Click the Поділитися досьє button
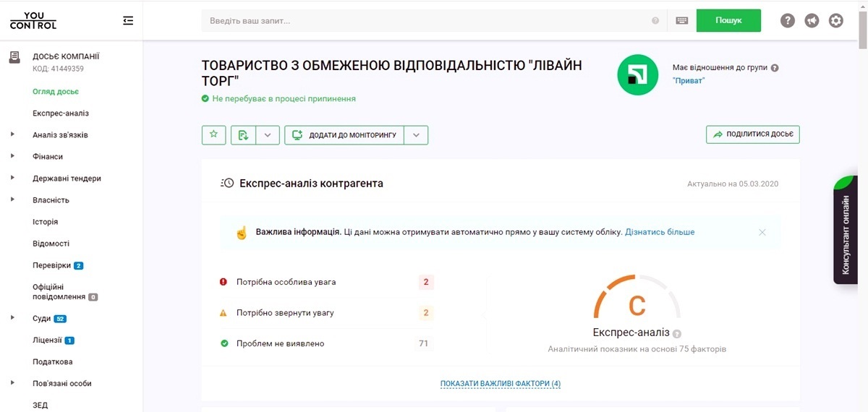The width and height of the screenshot is (868, 412). tap(752, 135)
